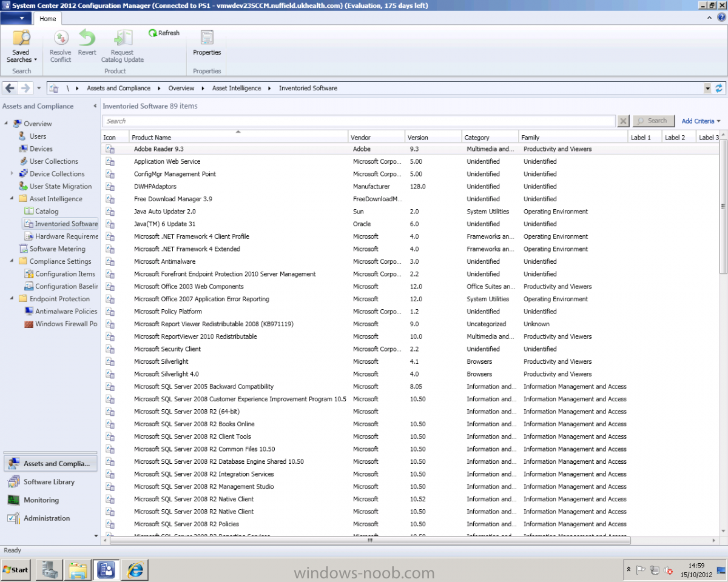Open the Add Criteria dropdown
Image resolution: width=728 pixels, height=582 pixels.
click(701, 121)
